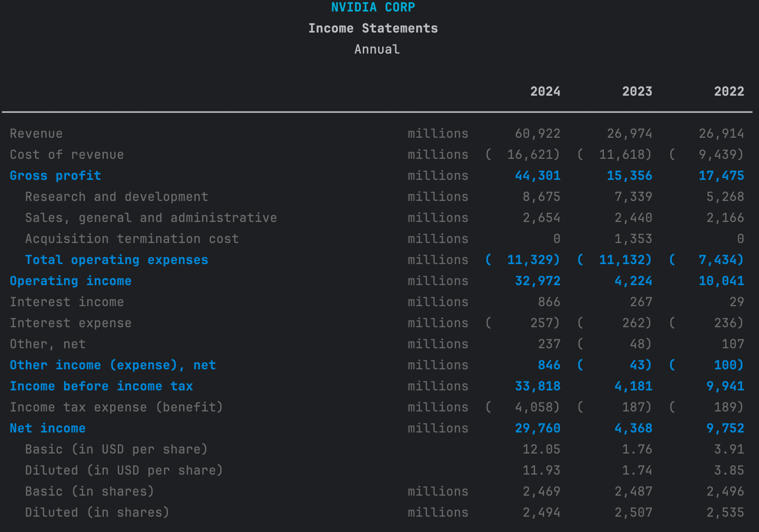The height and width of the screenshot is (532, 759).
Task: Select 2023 gross profit value 15,356
Action: [x=629, y=176]
